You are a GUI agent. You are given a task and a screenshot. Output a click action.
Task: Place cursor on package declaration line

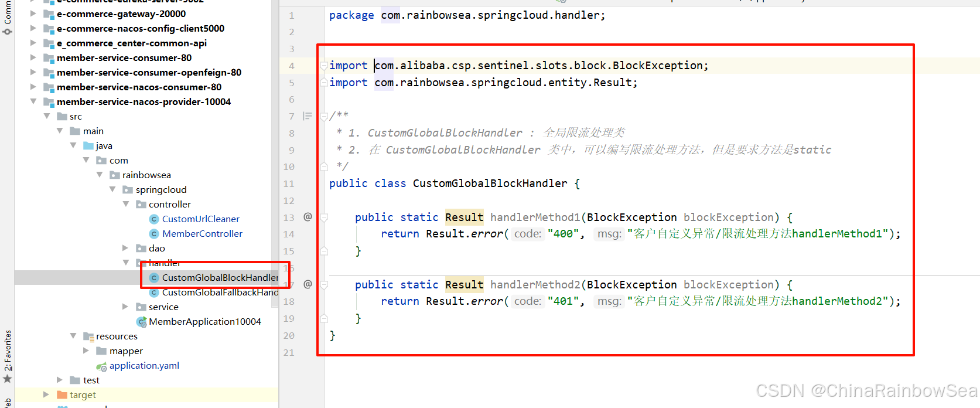click(x=467, y=15)
